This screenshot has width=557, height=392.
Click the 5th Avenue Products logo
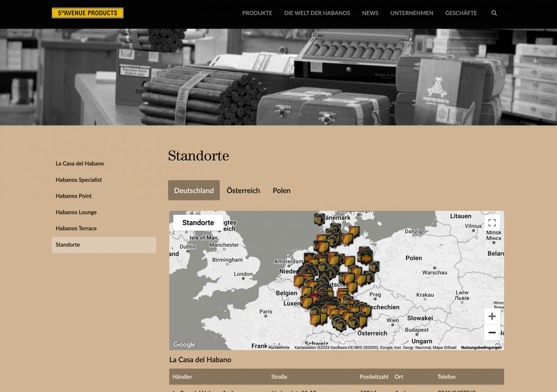[87, 13]
